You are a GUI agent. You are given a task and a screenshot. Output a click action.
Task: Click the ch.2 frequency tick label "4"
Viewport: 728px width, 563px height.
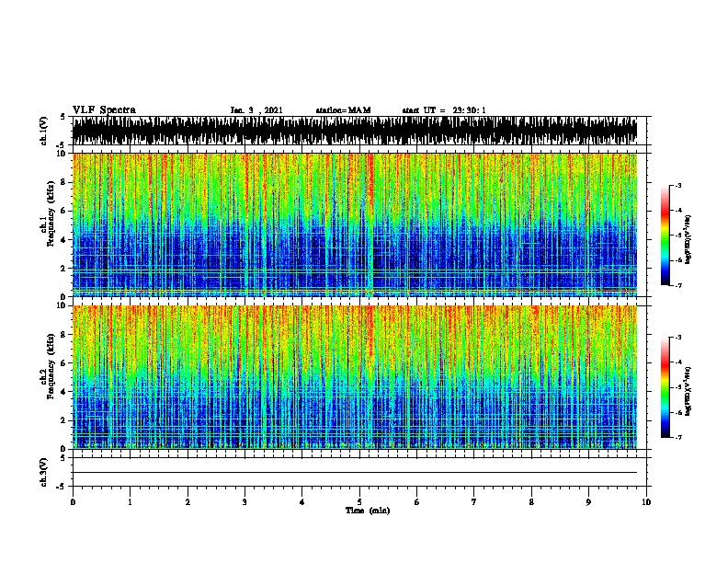coord(64,392)
